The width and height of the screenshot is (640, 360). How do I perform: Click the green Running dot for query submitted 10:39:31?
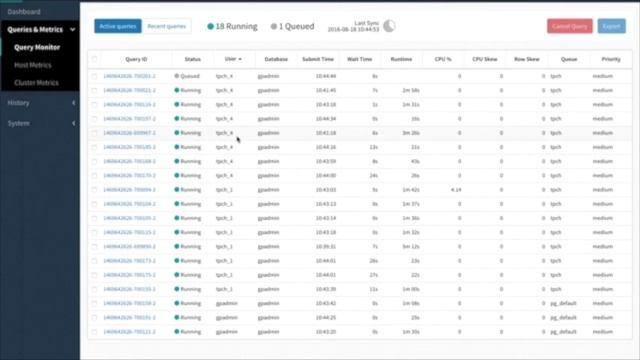pyautogui.click(x=177, y=247)
